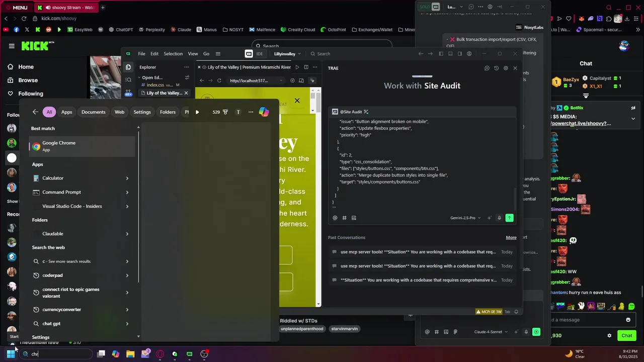Click the T account avatar in search
Viewport: 644px width, 362px height.
point(238,112)
